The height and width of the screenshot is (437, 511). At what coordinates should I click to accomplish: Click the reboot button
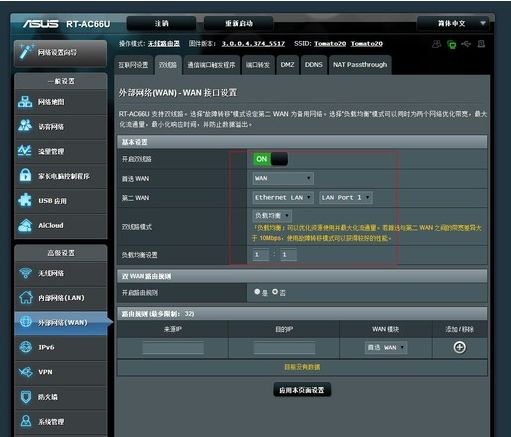coord(239,23)
